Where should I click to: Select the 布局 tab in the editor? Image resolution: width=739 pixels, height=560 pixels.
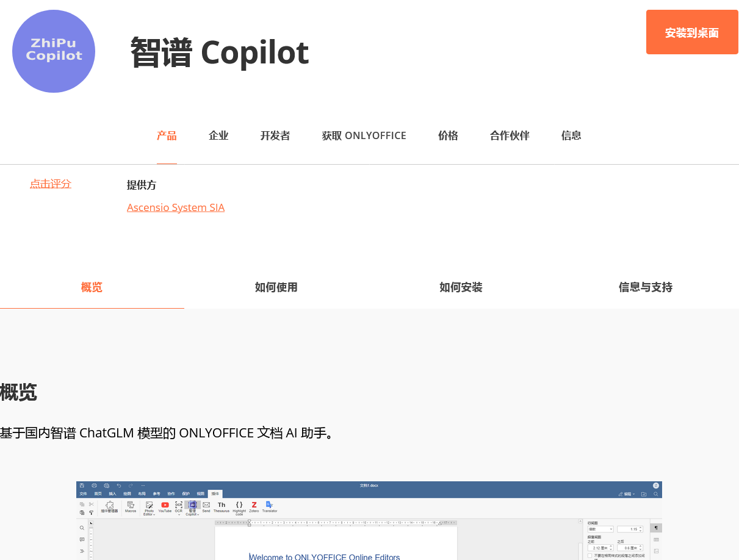[x=142, y=494]
